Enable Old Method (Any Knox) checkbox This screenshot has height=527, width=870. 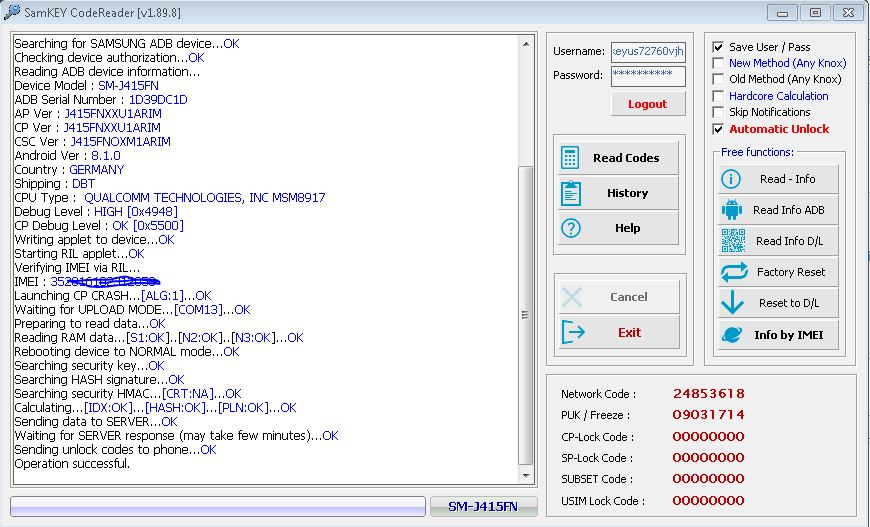(x=718, y=79)
